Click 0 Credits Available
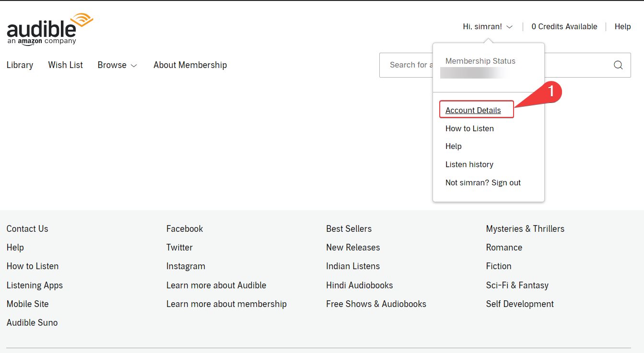 pos(564,26)
